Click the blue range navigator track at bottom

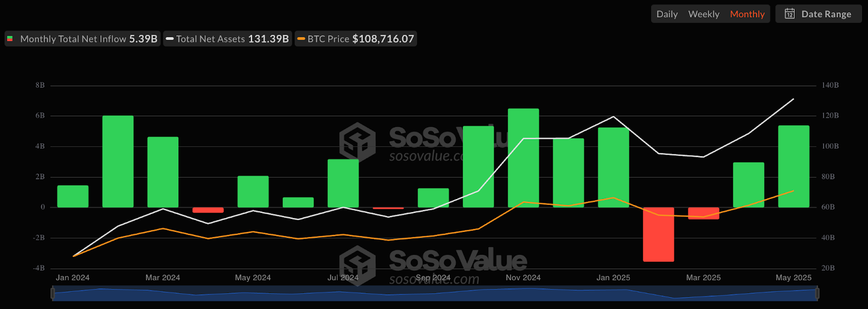[x=434, y=294]
